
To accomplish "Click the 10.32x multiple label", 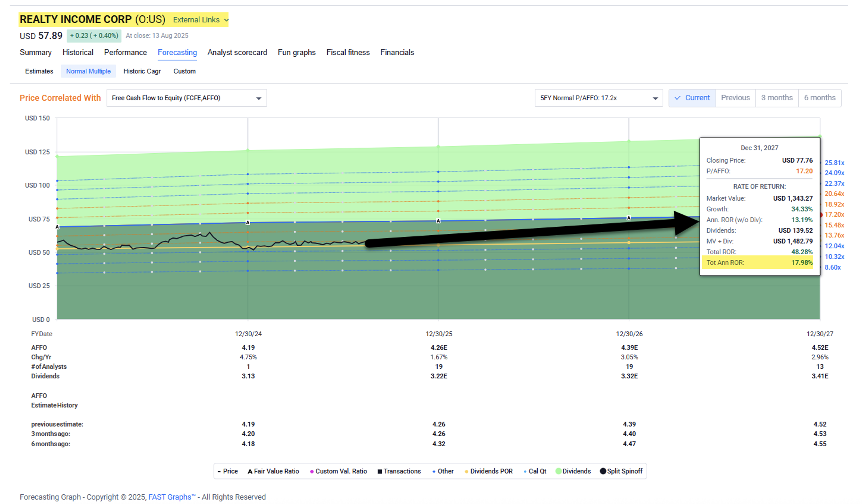I will tap(834, 256).
